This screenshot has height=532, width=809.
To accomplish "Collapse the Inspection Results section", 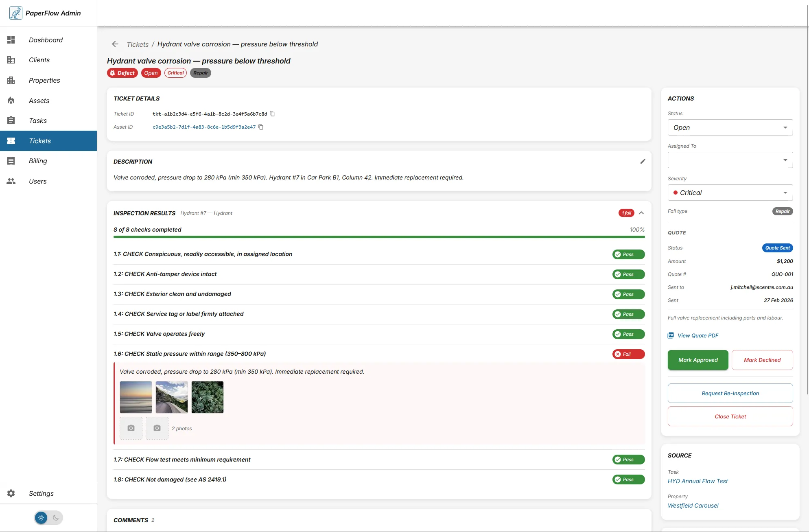I will point(641,213).
